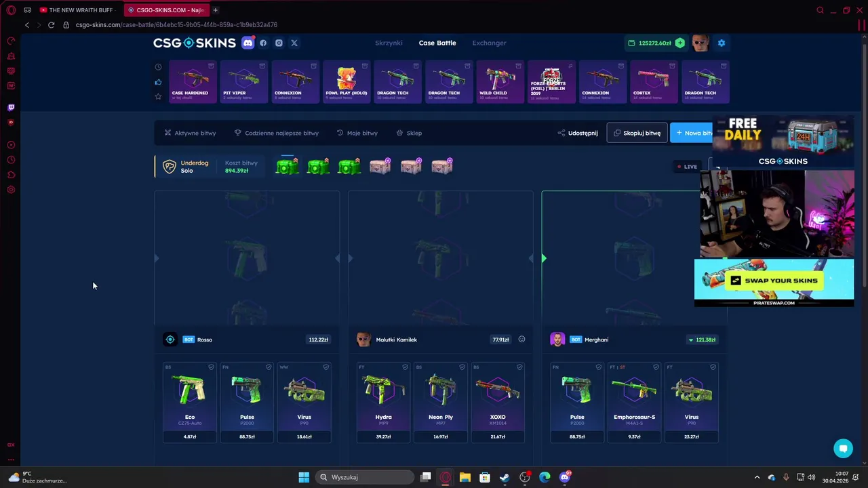Click the FREE DAILY case banner

(x=783, y=142)
